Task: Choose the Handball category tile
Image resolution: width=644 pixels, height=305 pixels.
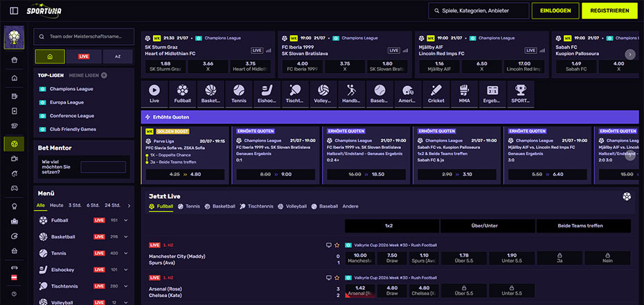Action: click(x=352, y=94)
